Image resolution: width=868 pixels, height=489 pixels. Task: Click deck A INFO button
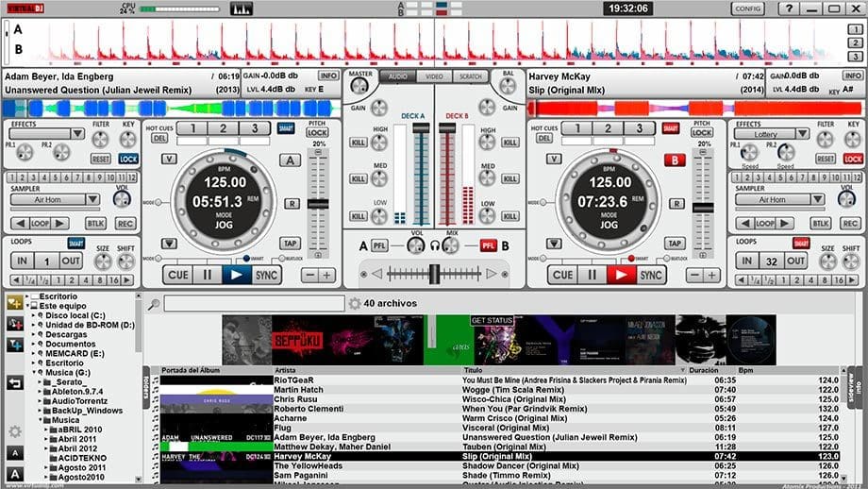coord(328,76)
